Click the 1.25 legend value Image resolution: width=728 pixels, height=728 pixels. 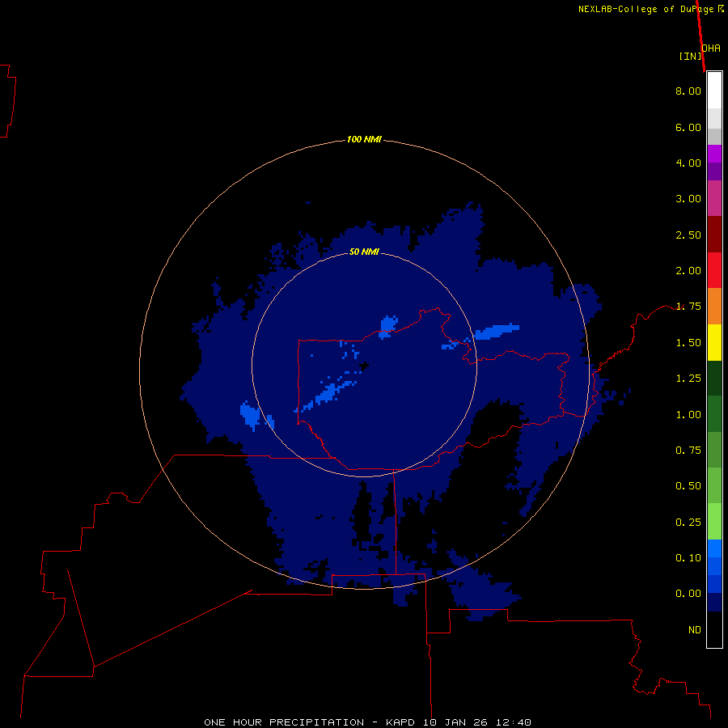click(688, 379)
